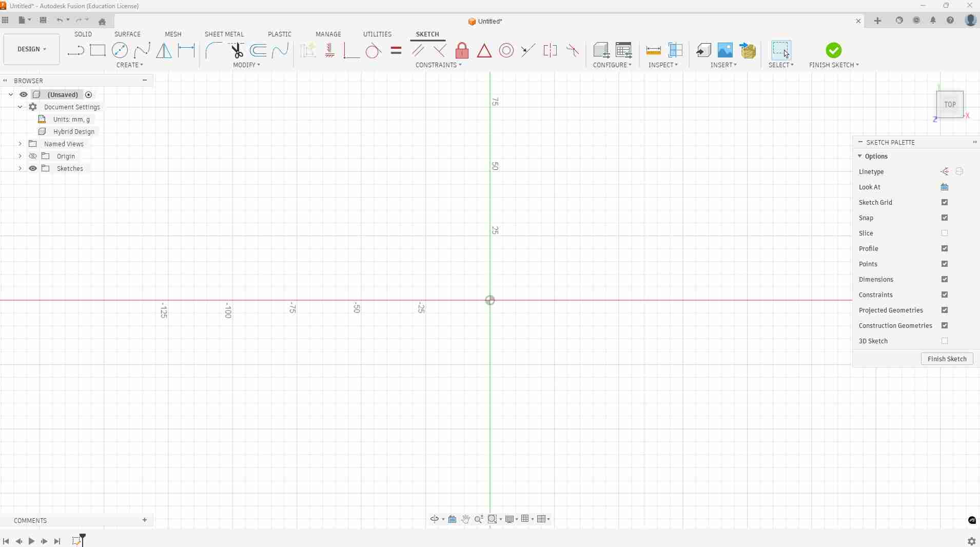Select the Fillet tool in Modify

pyautogui.click(x=213, y=50)
